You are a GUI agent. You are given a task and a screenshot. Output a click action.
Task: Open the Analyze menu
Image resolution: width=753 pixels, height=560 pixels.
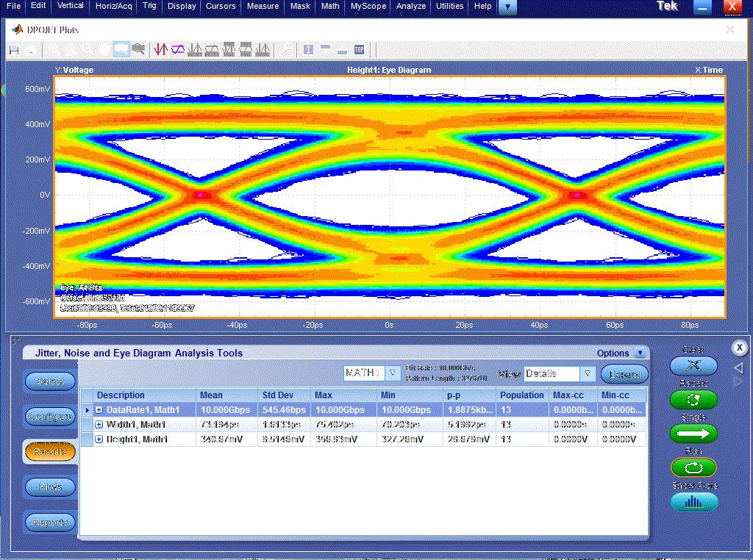[x=410, y=6]
